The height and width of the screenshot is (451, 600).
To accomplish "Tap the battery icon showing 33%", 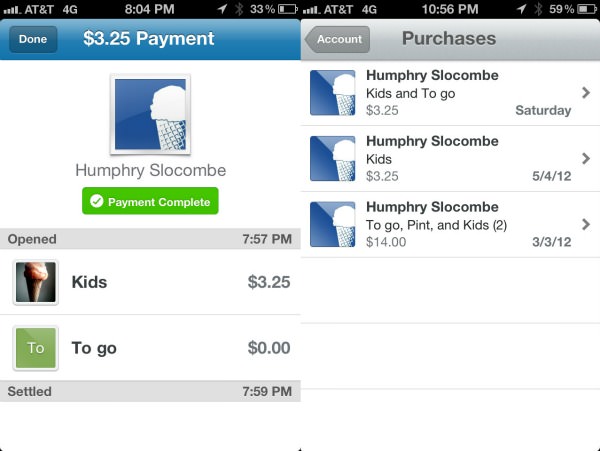I will [x=288, y=9].
